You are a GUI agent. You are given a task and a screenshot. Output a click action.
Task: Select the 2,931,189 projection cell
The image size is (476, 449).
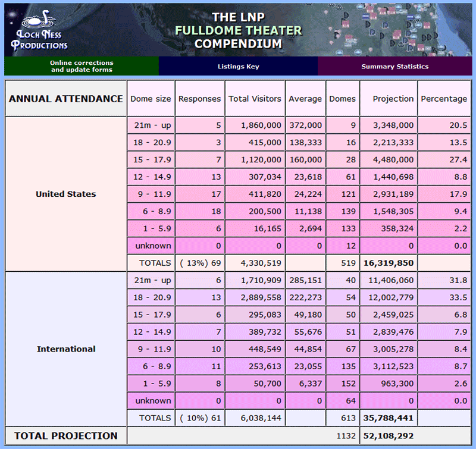tap(389, 194)
